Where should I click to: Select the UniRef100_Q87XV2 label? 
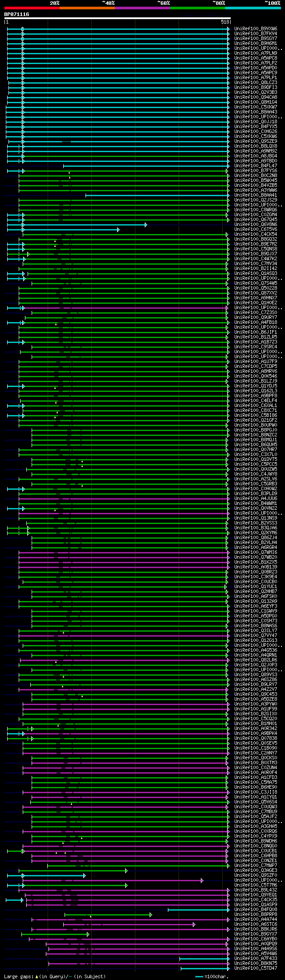tap(256, 293)
